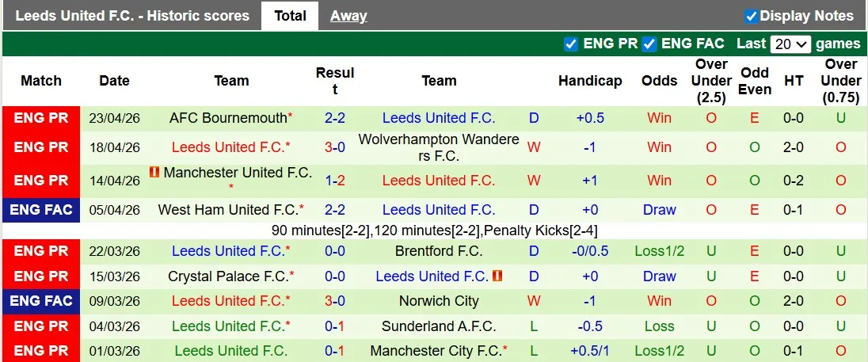Image resolution: width=868 pixels, height=362 pixels.
Task: Open Norwich City team link
Action: point(439,301)
